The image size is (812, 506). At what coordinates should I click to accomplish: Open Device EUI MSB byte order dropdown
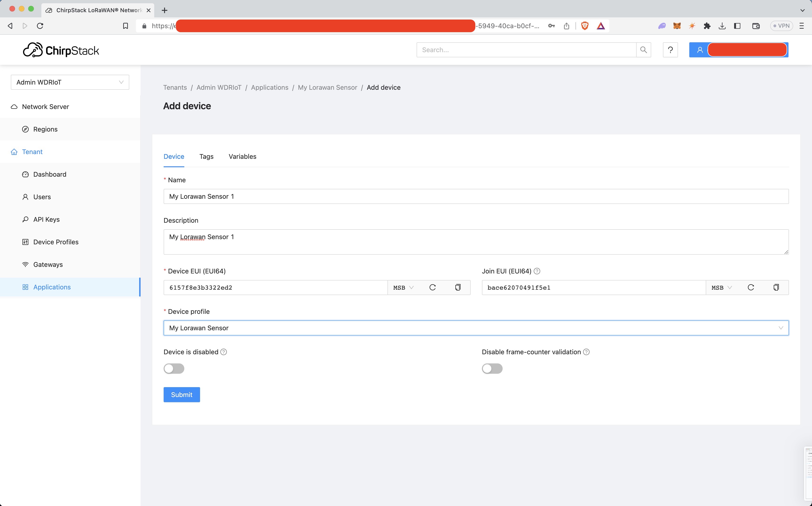pyautogui.click(x=403, y=288)
